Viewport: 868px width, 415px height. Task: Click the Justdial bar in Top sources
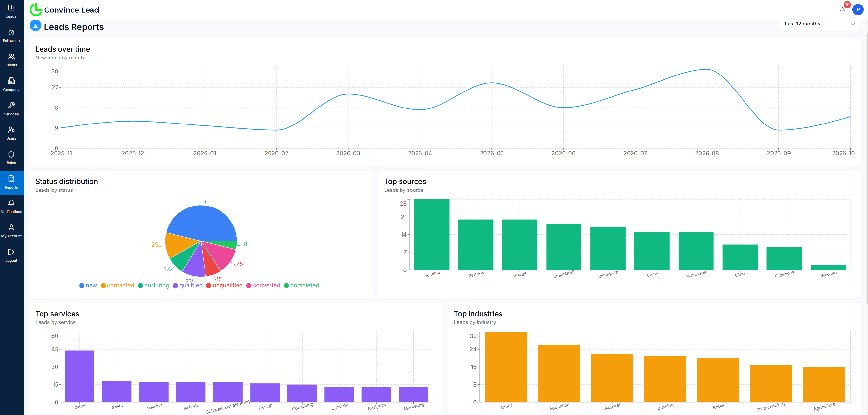coord(432,235)
